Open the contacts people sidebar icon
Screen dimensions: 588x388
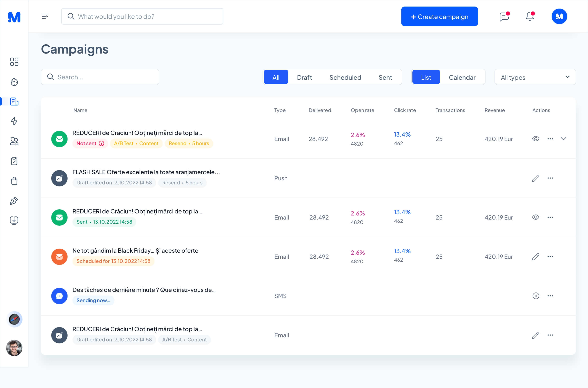[x=14, y=141]
